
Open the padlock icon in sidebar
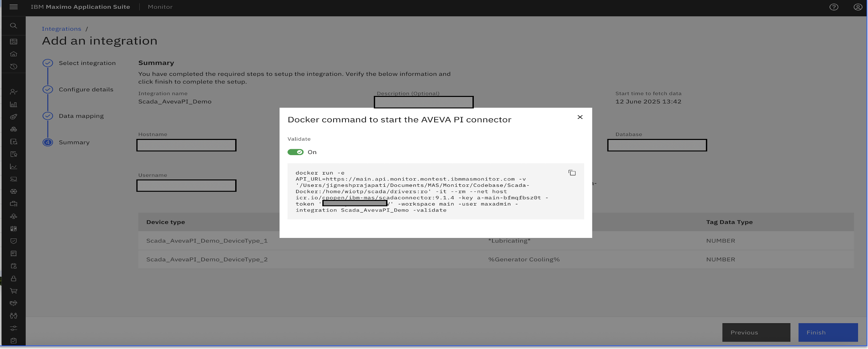click(x=13, y=278)
